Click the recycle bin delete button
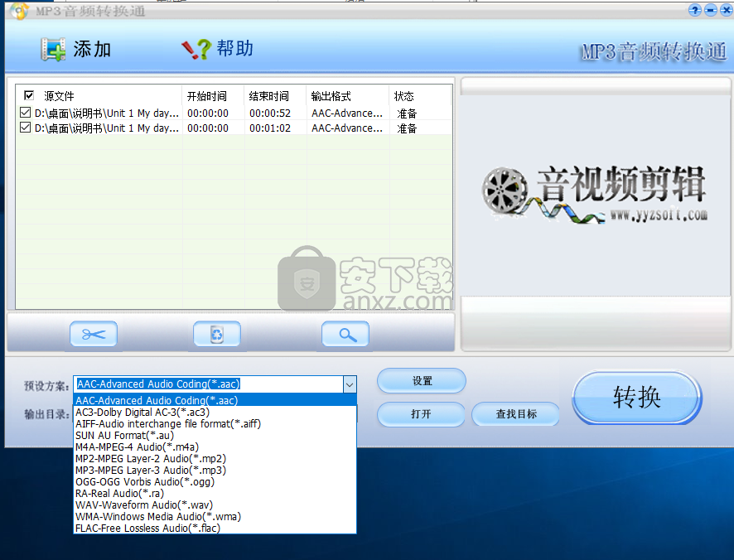Viewport: 734px width, 560px height. tap(217, 334)
